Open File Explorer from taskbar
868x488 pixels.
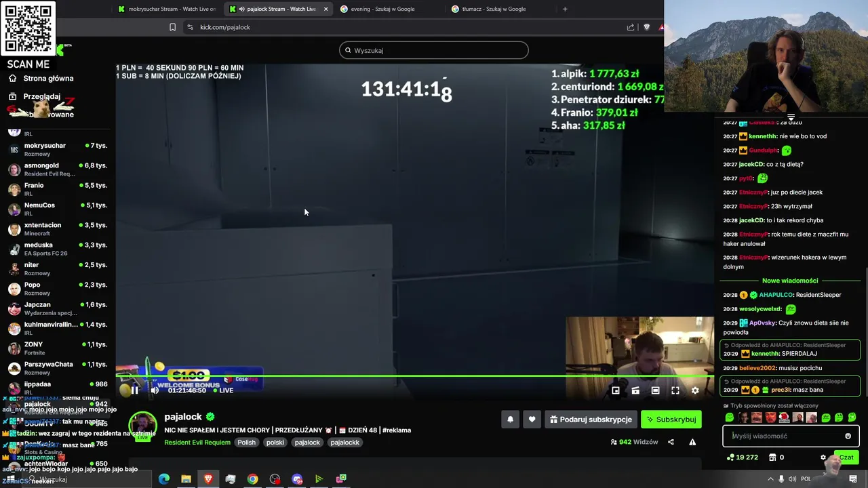(x=186, y=479)
